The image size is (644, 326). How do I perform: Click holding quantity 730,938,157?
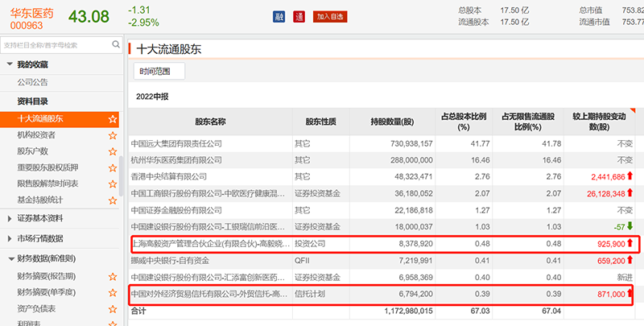click(411, 144)
